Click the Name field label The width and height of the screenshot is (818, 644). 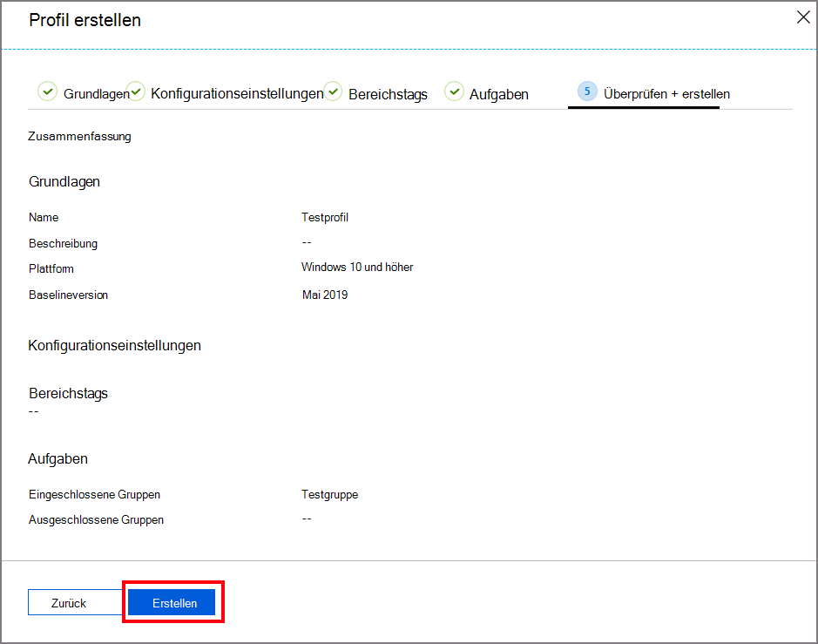[x=44, y=217]
